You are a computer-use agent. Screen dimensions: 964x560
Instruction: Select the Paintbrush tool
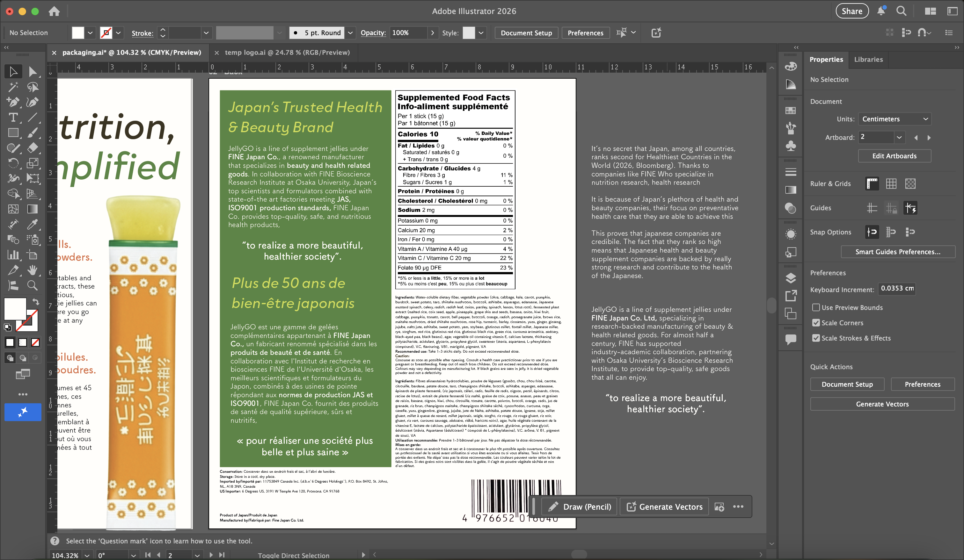(33, 133)
